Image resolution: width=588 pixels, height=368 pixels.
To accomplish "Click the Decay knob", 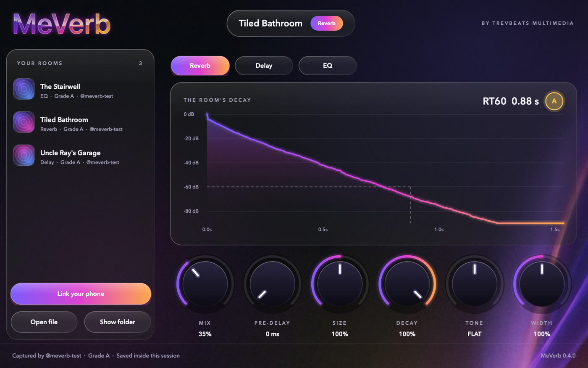I will click(x=407, y=283).
